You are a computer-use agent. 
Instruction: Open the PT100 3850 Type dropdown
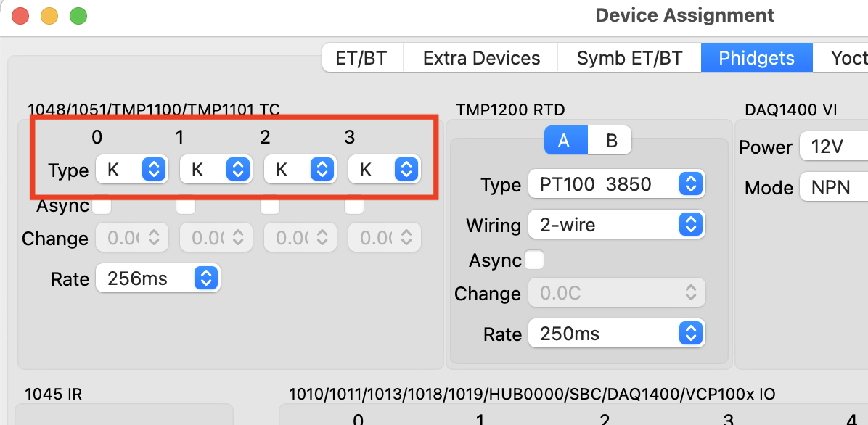(616, 183)
